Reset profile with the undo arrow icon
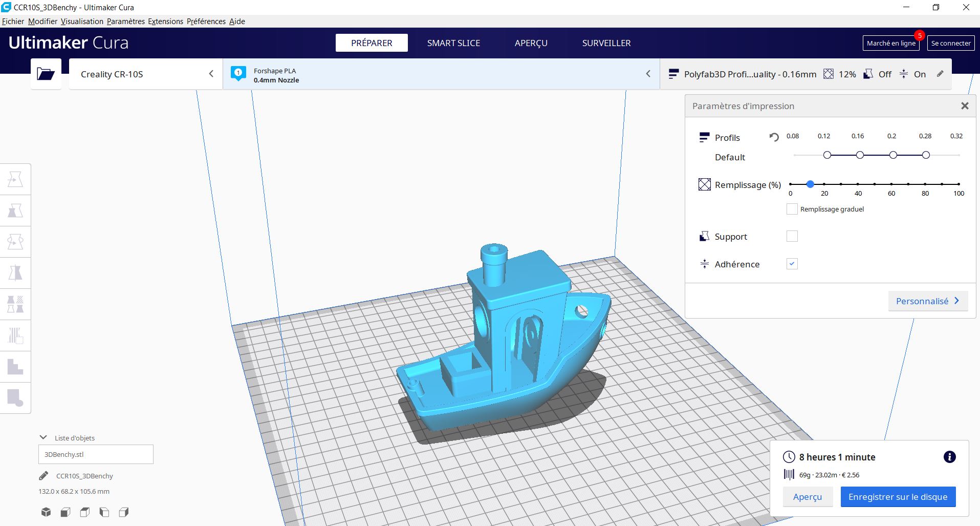 click(x=774, y=137)
